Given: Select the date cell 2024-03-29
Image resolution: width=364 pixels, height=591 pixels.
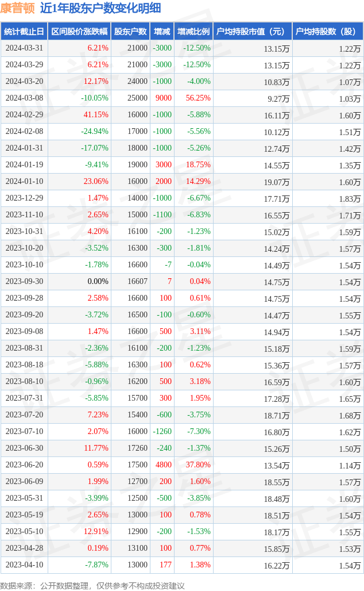Looking at the screenshot, I should click(x=25, y=65).
